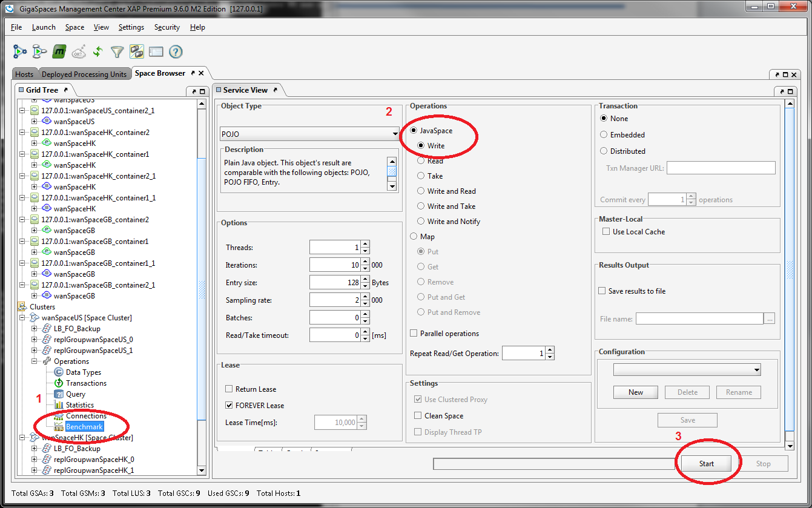Select the JavaSpace operations radio button
The image size is (812, 508).
(x=414, y=131)
